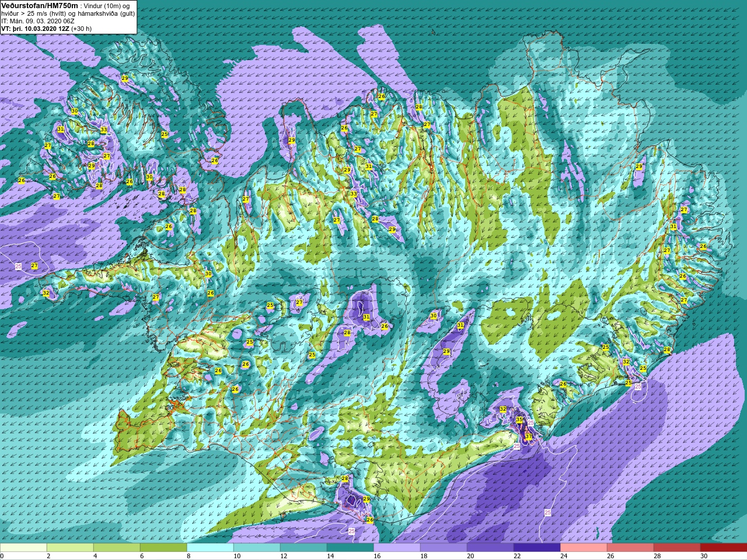Click legend scale number 26

point(610,556)
